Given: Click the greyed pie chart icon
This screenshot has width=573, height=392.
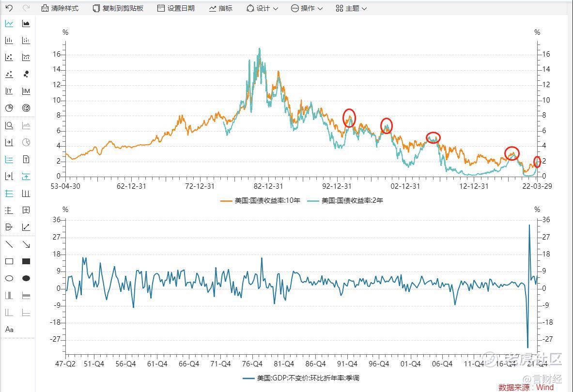Looking at the screenshot, I should pyautogui.click(x=26, y=142).
